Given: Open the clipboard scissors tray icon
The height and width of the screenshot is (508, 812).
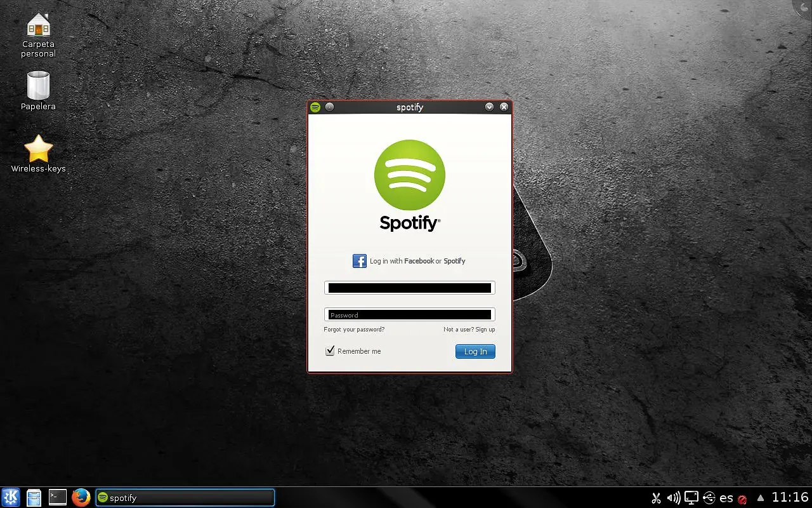Looking at the screenshot, I should click(657, 498).
